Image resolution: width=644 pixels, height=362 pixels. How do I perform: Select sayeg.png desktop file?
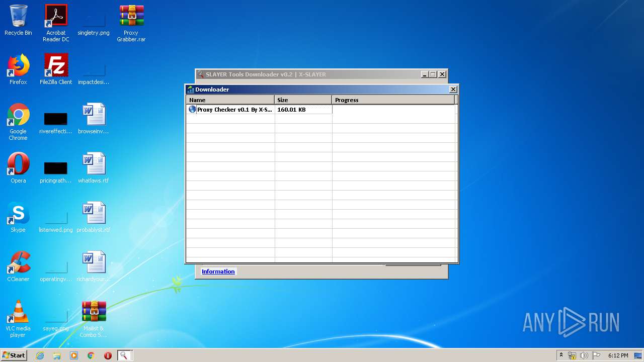point(56,320)
